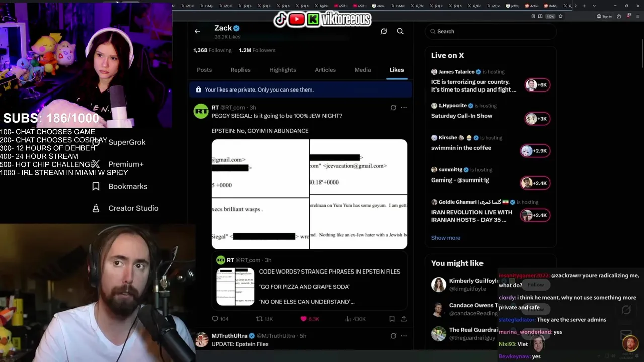
Task: Switch to the Media tab
Action: (363, 70)
